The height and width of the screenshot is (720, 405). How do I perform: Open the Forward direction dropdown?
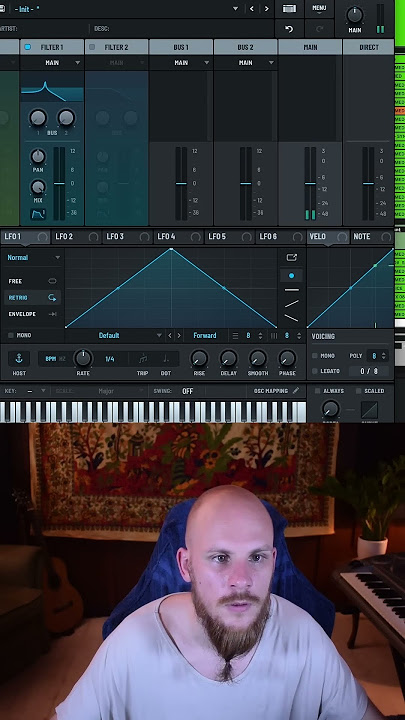click(x=205, y=336)
